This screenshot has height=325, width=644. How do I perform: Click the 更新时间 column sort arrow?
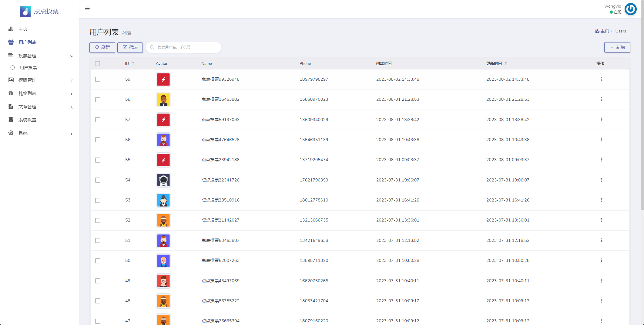506,63
